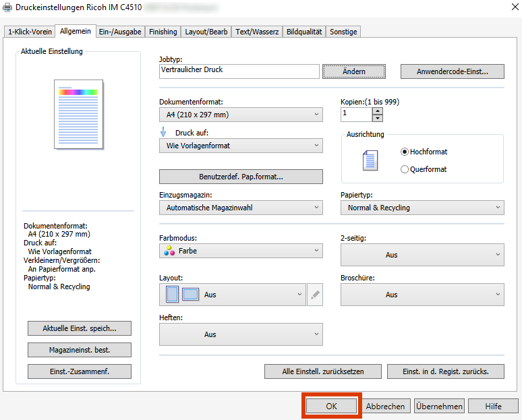Click Magazineinst. best. button
The height and width of the screenshot is (420, 522).
point(80,350)
